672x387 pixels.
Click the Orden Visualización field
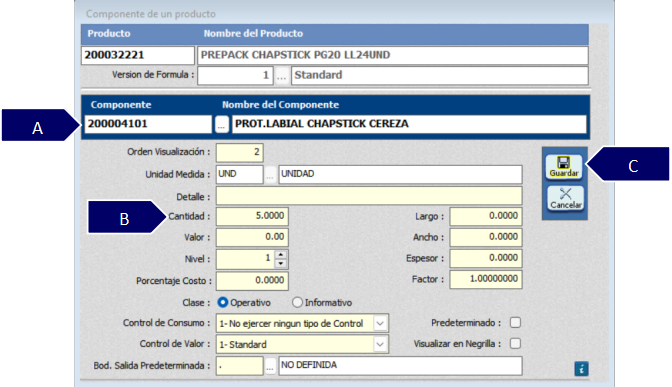(x=240, y=152)
